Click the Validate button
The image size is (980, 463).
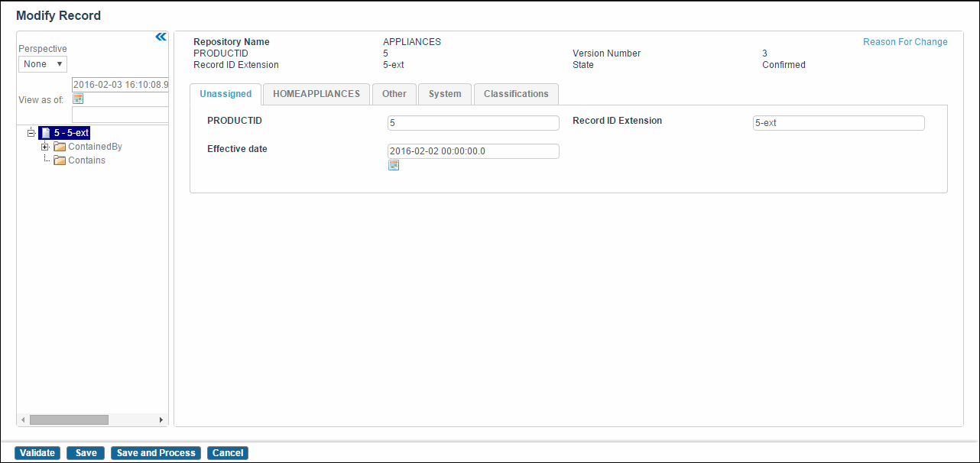pos(37,453)
